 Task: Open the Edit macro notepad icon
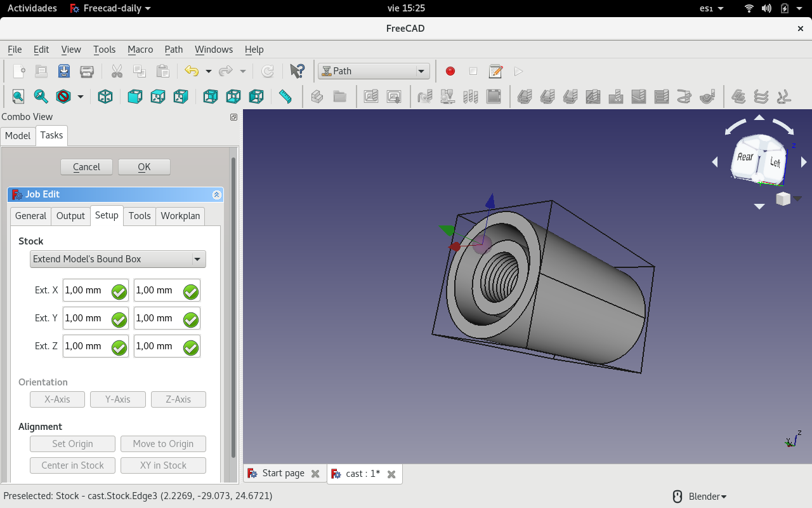coord(495,71)
